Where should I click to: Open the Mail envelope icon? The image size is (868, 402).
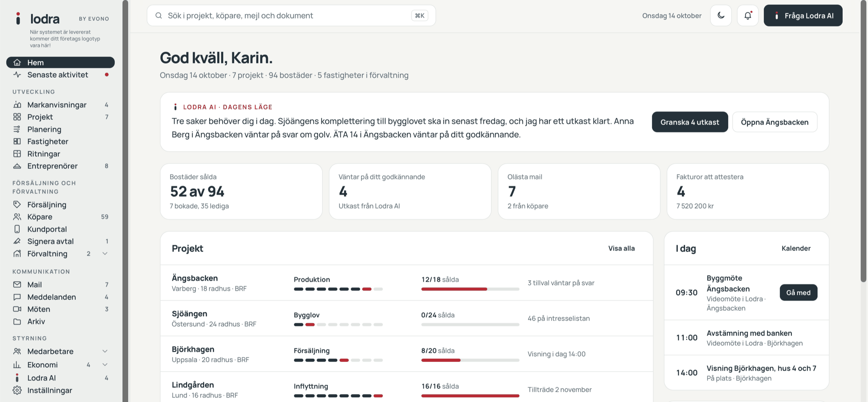(17, 284)
